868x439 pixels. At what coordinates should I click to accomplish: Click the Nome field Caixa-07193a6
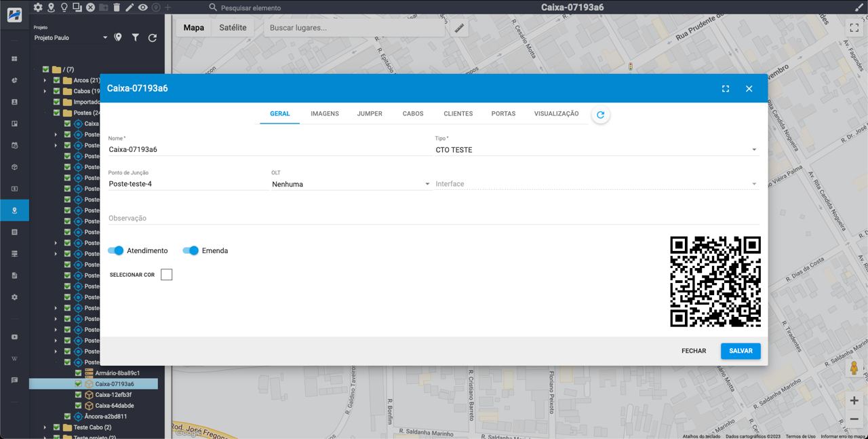pos(269,149)
